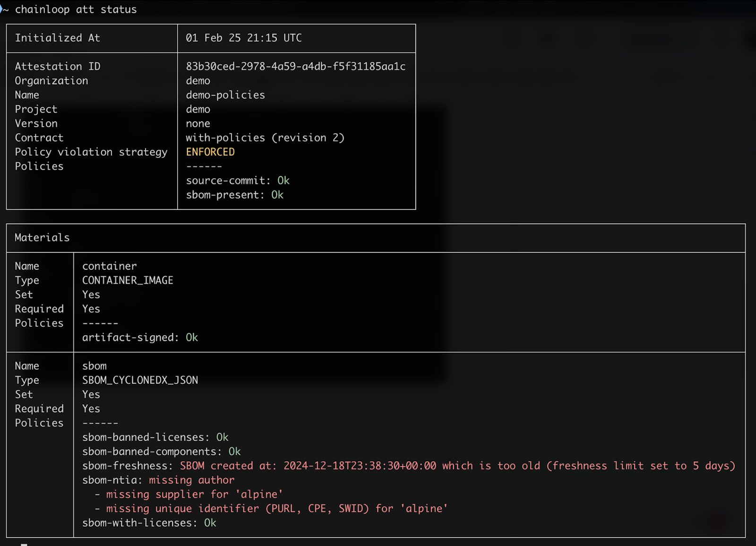Click the demo-policies workflow name

coord(225,95)
